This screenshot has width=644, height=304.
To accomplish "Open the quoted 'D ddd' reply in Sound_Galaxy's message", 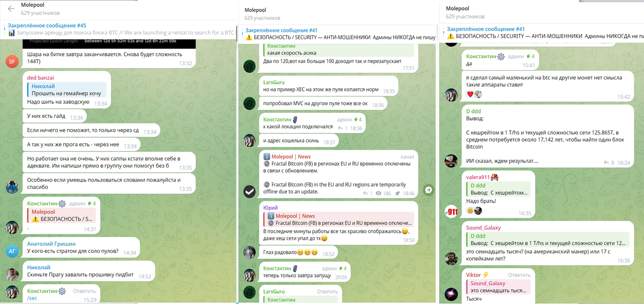I will pyautogui.click(x=548, y=239).
